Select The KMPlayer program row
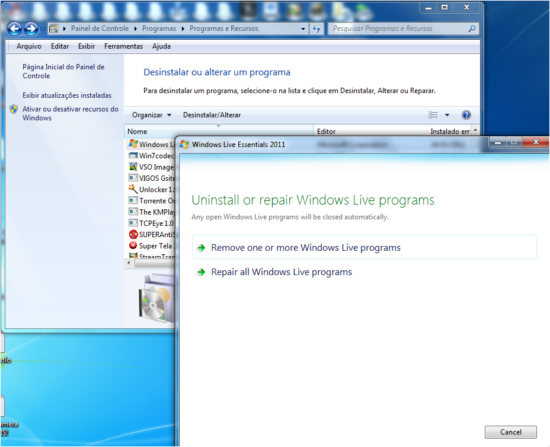This screenshot has width=550, height=447. click(x=151, y=212)
